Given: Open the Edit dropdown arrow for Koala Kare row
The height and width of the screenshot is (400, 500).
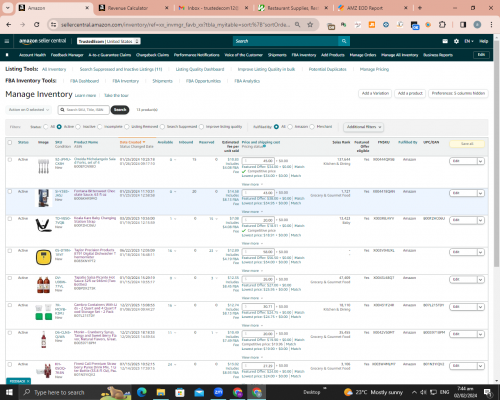Looking at the screenshot, I should pos(480,220).
